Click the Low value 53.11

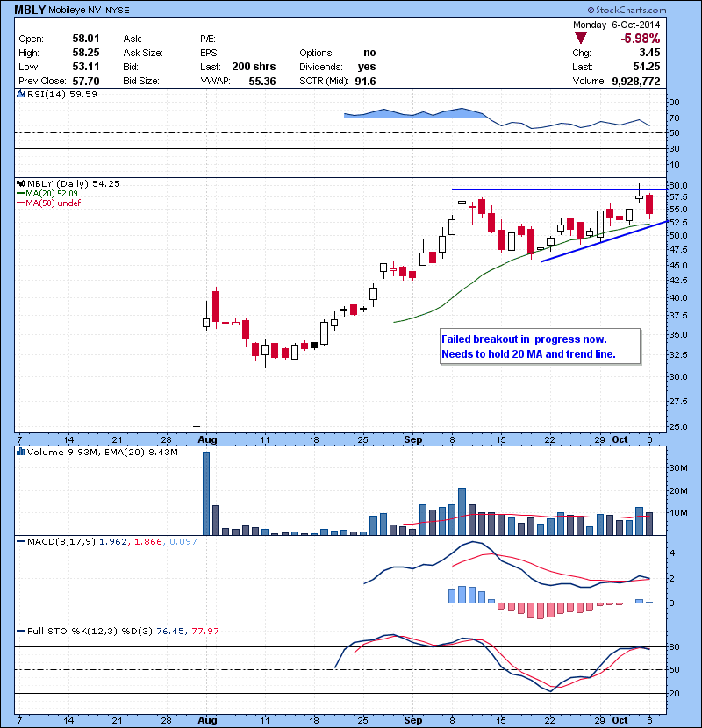86,67
